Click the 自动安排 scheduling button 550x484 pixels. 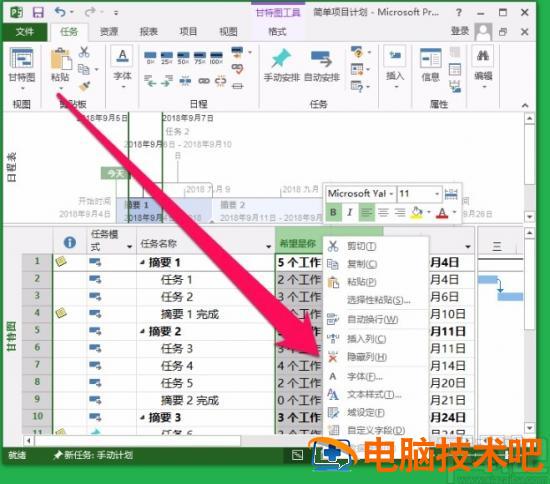tap(322, 66)
